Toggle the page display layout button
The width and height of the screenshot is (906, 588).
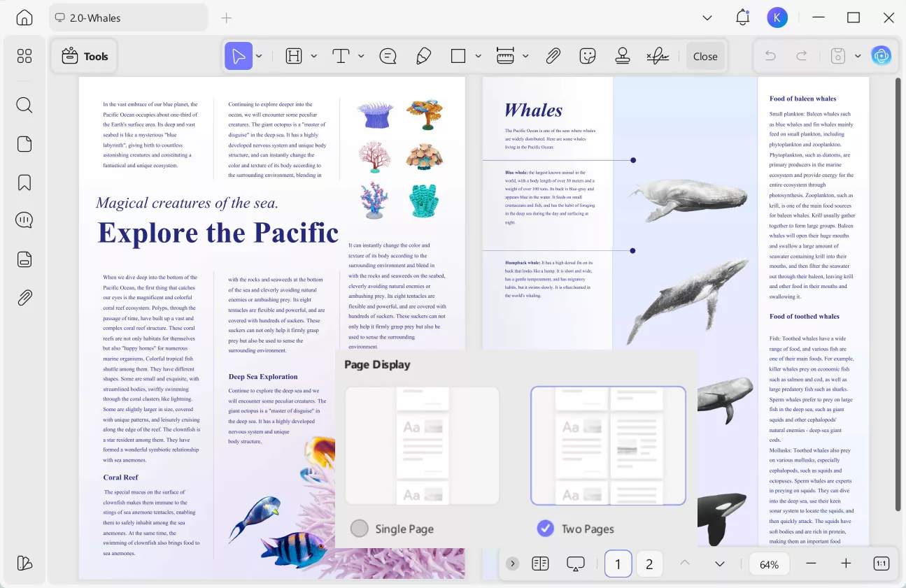tap(539, 564)
